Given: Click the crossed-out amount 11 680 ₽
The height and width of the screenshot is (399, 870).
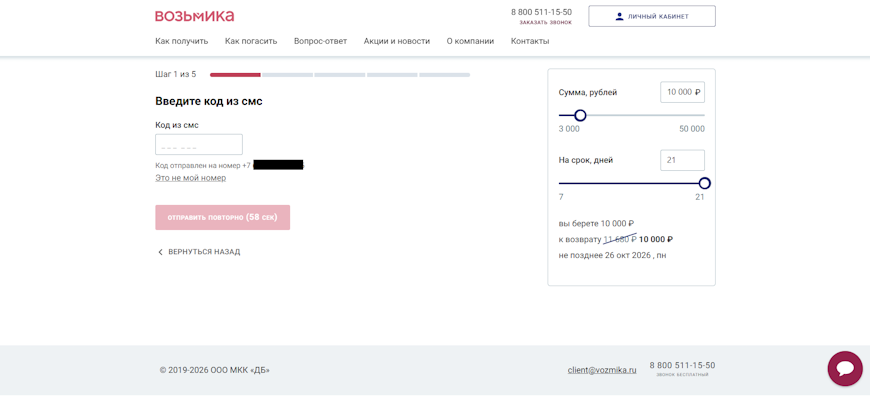Looking at the screenshot, I should (x=620, y=239).
